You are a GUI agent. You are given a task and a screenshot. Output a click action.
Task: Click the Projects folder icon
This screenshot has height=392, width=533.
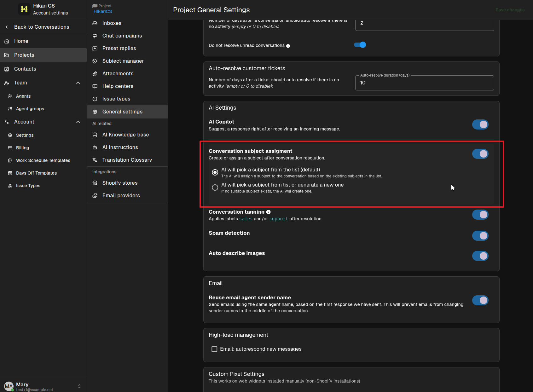(x=7, y=55)
